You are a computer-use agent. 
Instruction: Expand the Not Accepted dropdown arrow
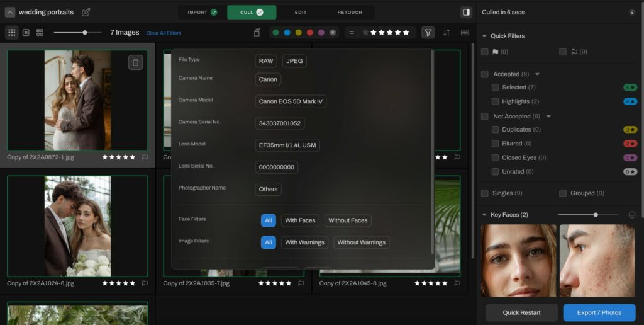pos(548,117)
